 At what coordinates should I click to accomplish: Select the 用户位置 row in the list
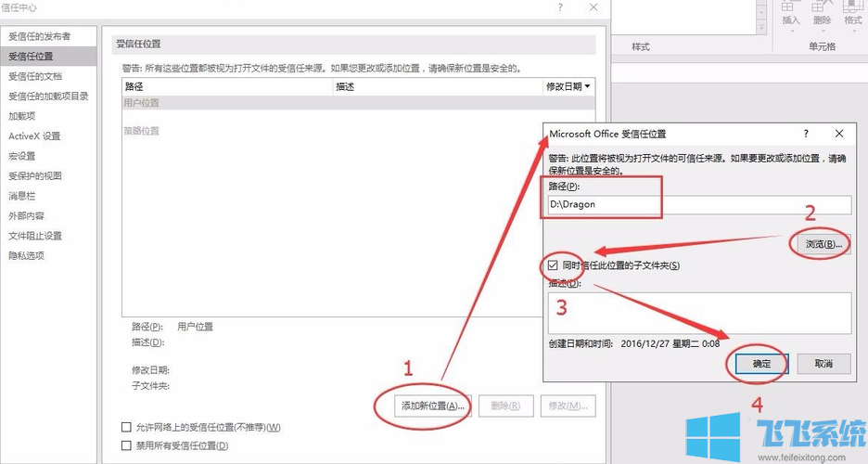(x=358, y=103)
